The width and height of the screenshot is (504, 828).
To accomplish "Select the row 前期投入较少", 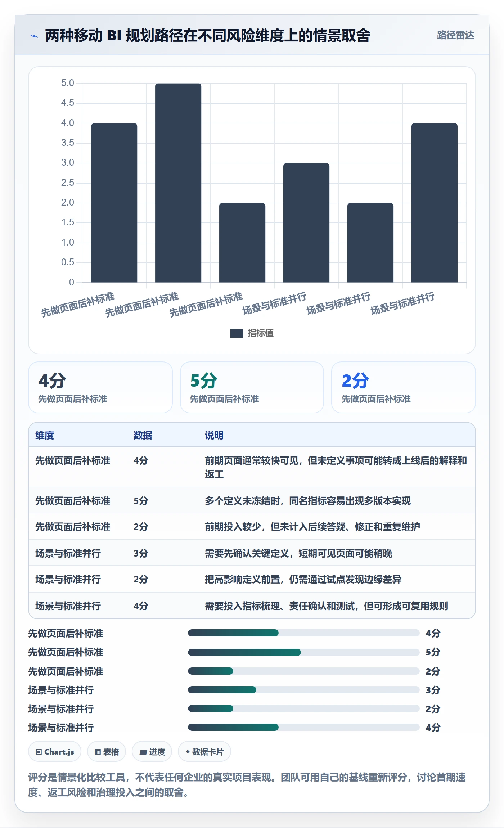I will click(252, 527).
